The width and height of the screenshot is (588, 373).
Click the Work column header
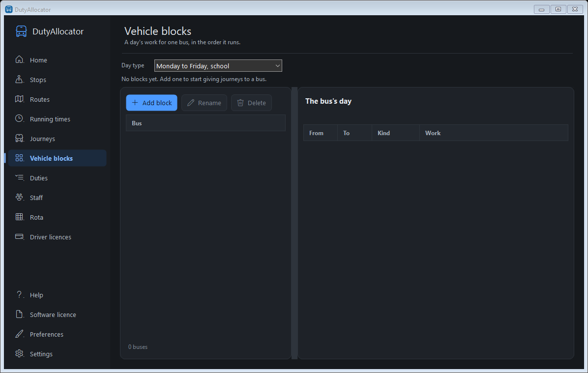[x=494, y=133]
